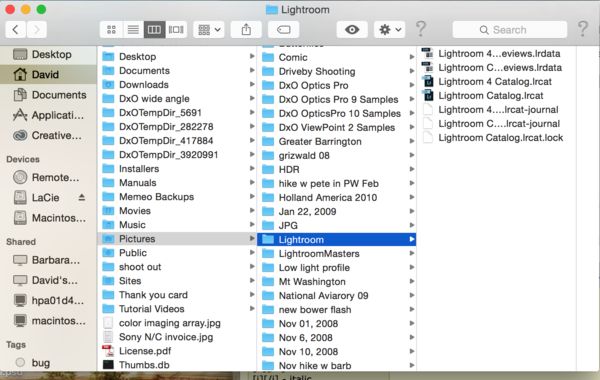
Task: Select Lightroom 4....lrcat-journal file
Action: [496, 109]
